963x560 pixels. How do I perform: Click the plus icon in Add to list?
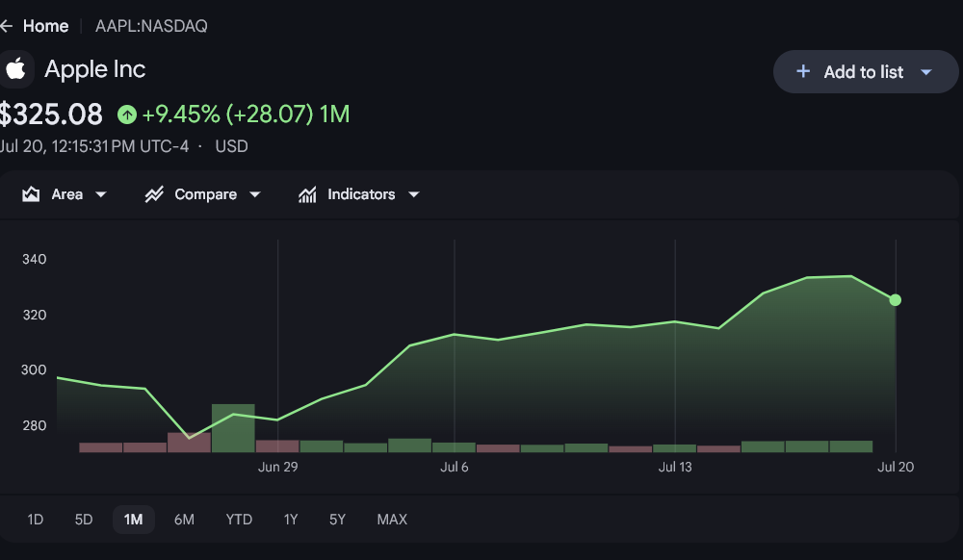tap(803, 72)
